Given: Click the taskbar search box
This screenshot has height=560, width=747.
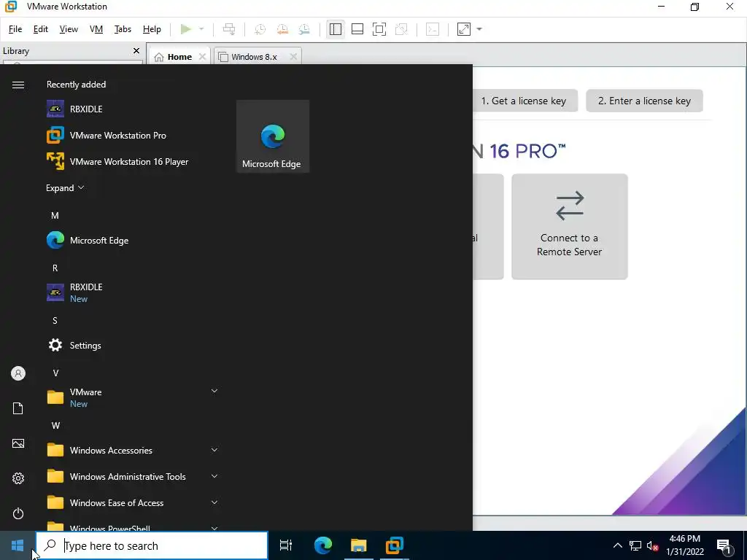Looking at the screenshot, I should (152, 545).
